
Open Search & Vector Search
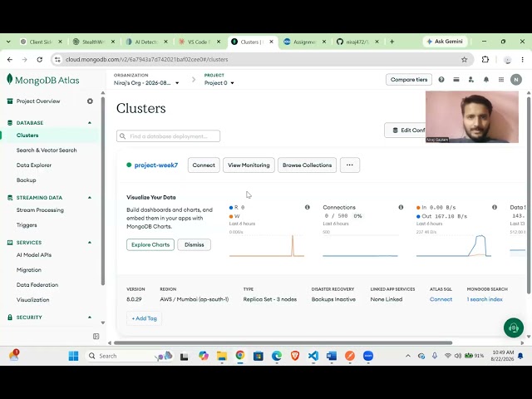tap(47, 150)
